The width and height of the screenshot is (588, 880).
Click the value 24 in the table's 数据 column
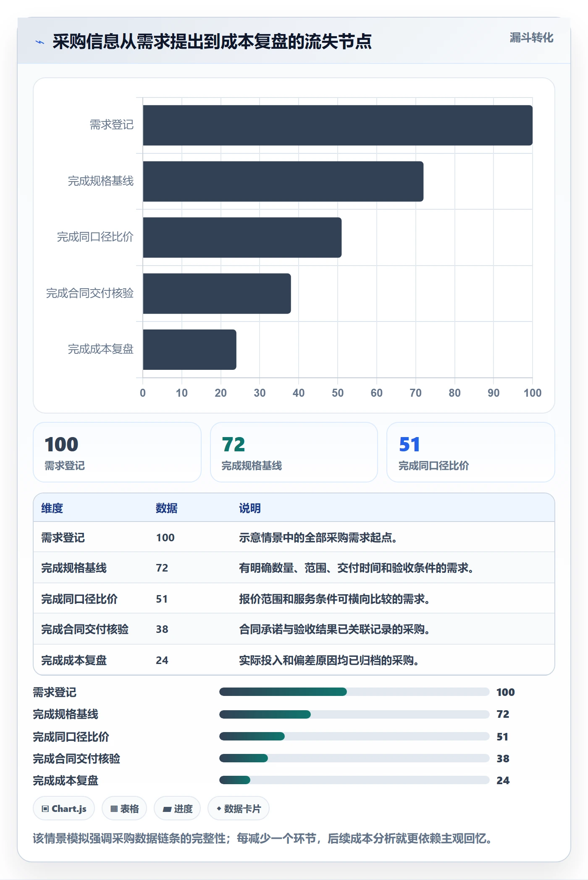click(x=162, y=660)
